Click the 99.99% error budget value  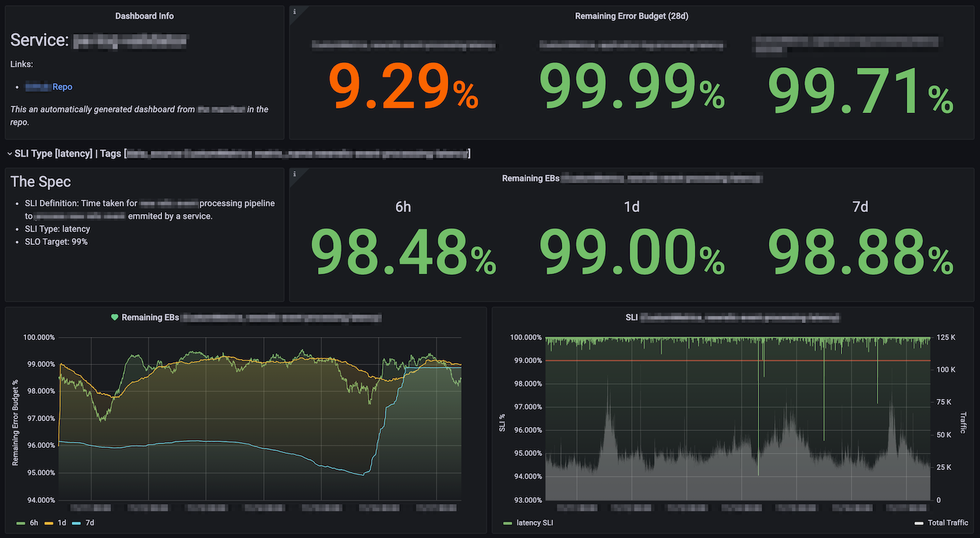click(x=632, y=87)
